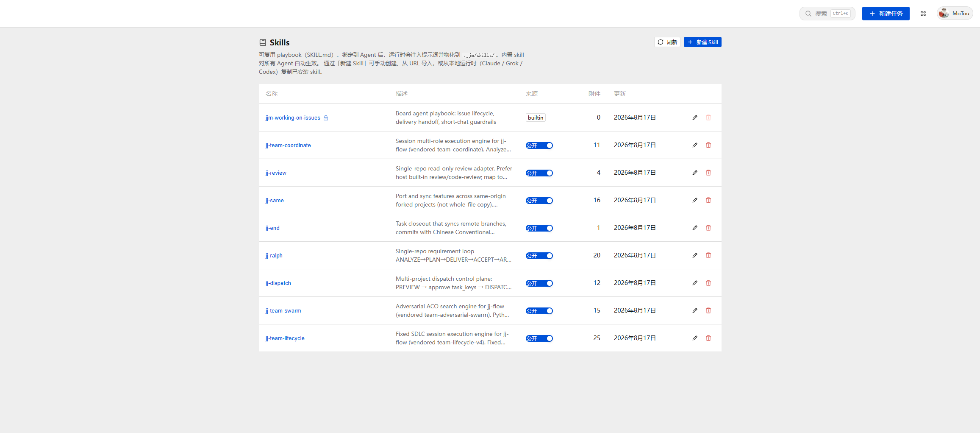This screenshot has height=433, width=980.
Task: Edit the jj-review skill
Action: click(695, 173)
